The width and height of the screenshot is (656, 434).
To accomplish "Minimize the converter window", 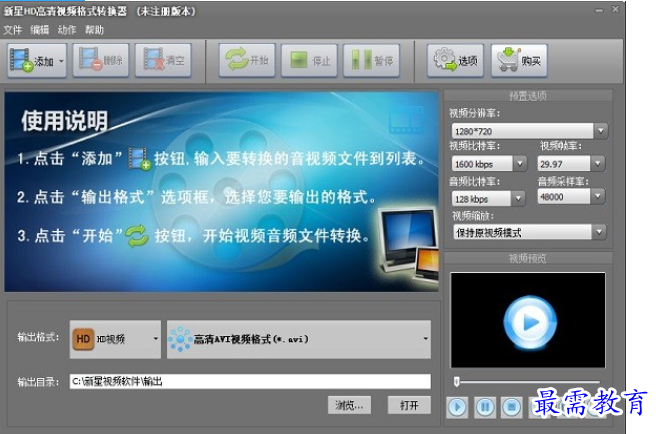I will pos(599,10).
